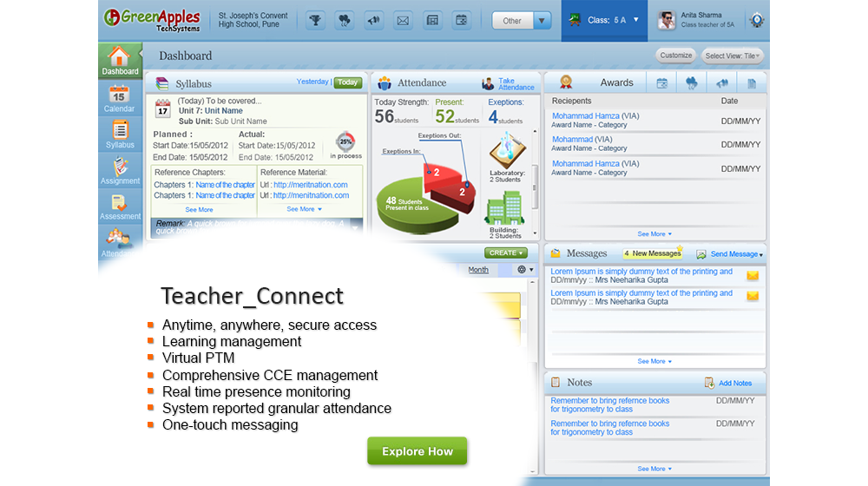Open the Select View: Tile dropdown
Screen dimensions: 868x486
tap(733, 56)
